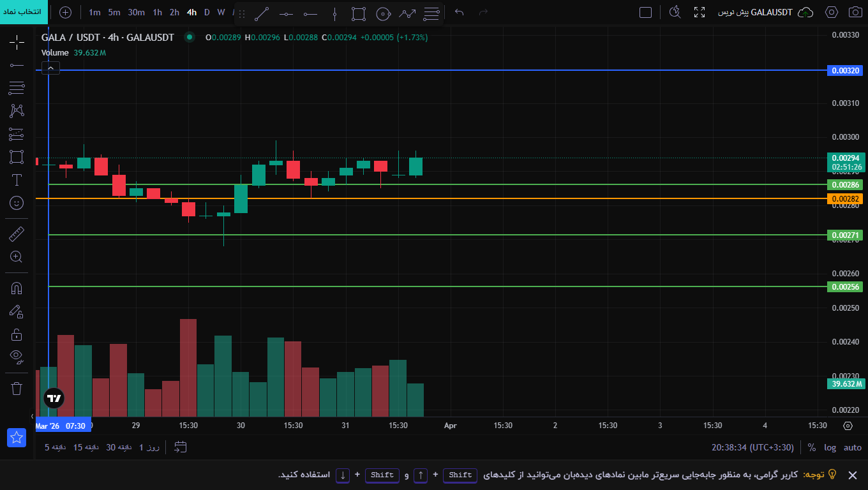Choose the 30 دقیقه range button

tap(119, 447)
